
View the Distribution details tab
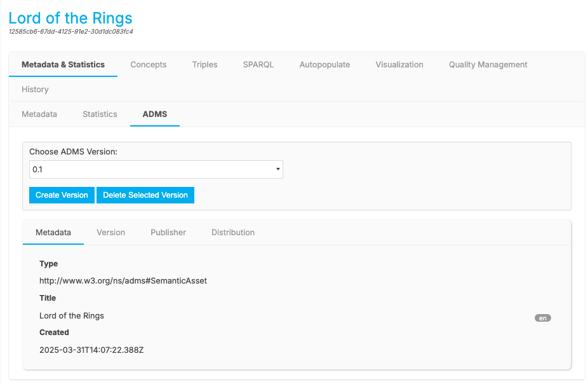[x=233, y=233]
